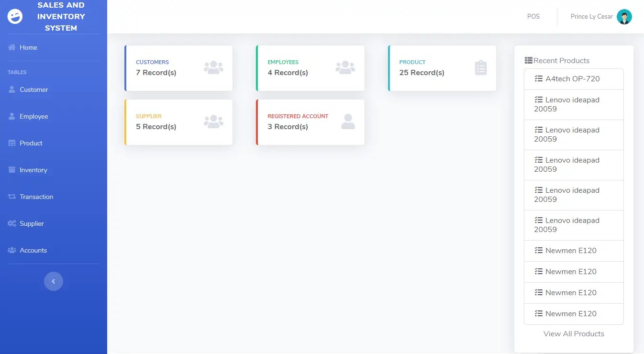Click the single user icon on the Registered Account card
The height and width of the screenshot is (354, 644).
tap(348, 122)
